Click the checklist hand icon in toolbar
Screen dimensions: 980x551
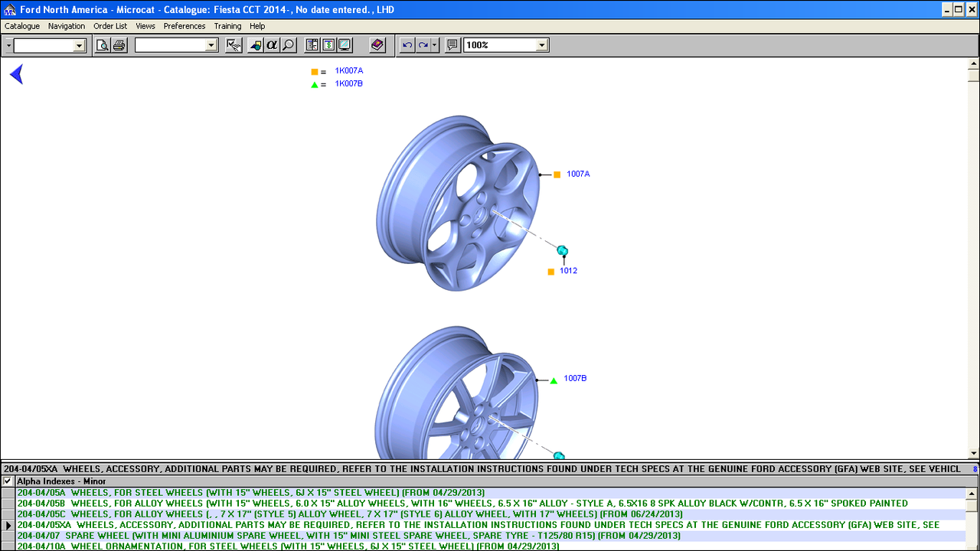(234, 45)
